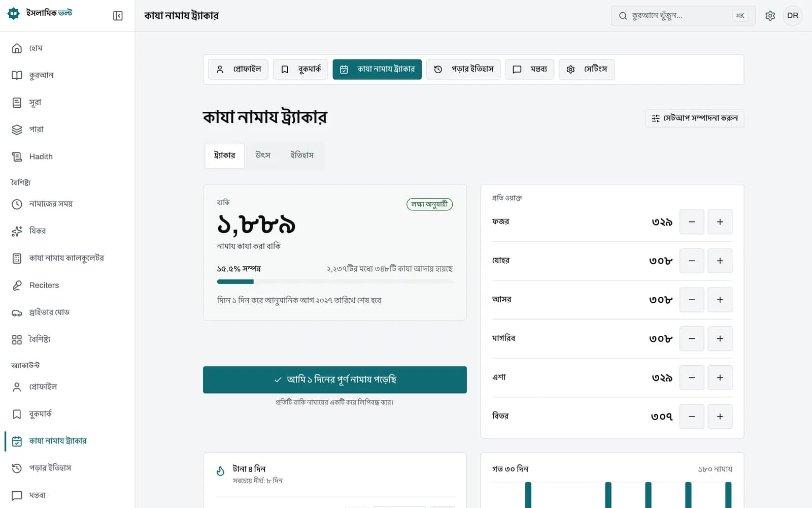Click আমি ১ দিনের পূর্ণ নামায পড়েছি button

335,379
